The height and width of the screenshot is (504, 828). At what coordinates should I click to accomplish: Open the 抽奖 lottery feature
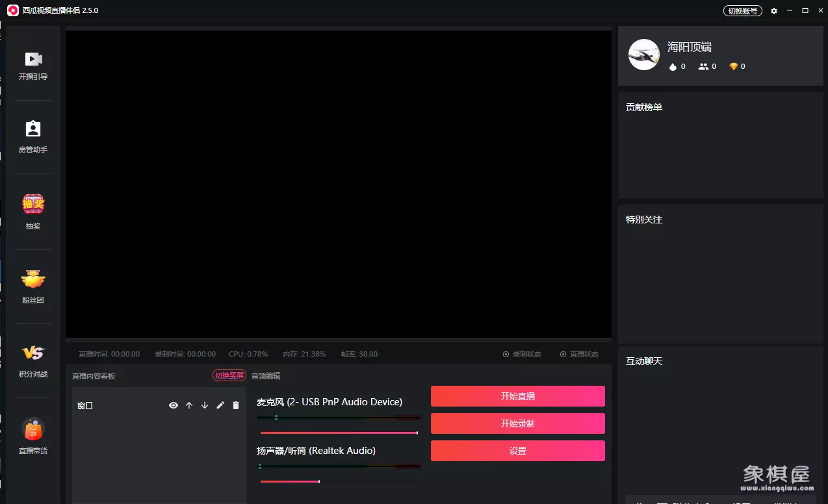[x=33, y=205]
